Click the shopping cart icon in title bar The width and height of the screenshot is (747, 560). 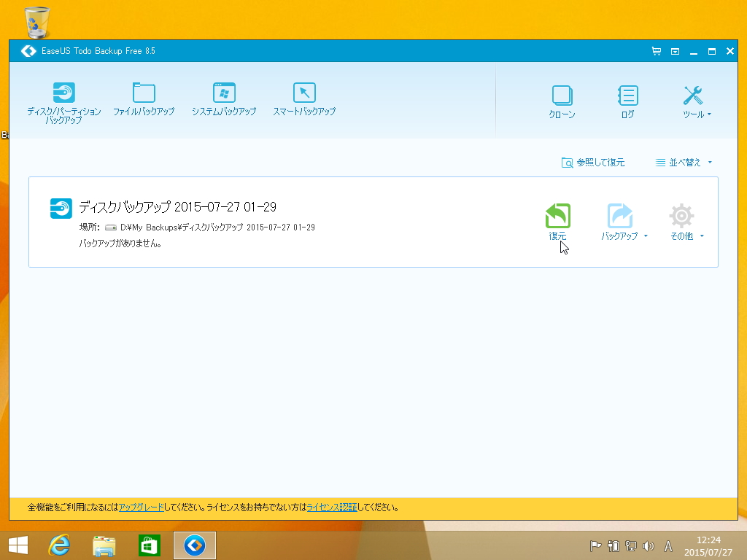point(657,51)
